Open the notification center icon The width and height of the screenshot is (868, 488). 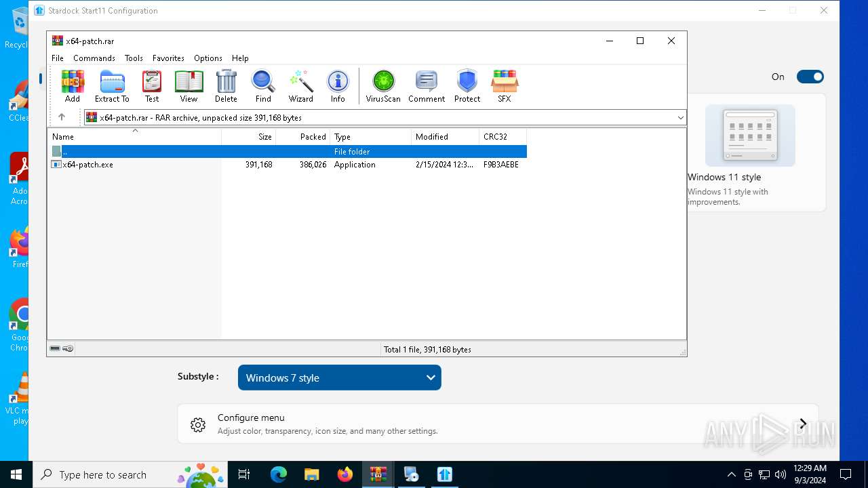click(x=846, y=474)
